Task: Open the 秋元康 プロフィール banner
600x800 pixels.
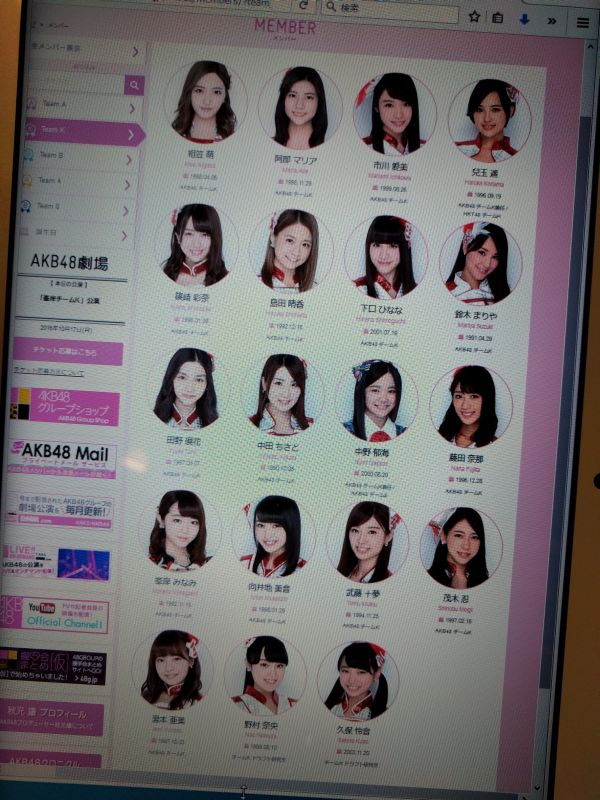Action: (51, 718)
